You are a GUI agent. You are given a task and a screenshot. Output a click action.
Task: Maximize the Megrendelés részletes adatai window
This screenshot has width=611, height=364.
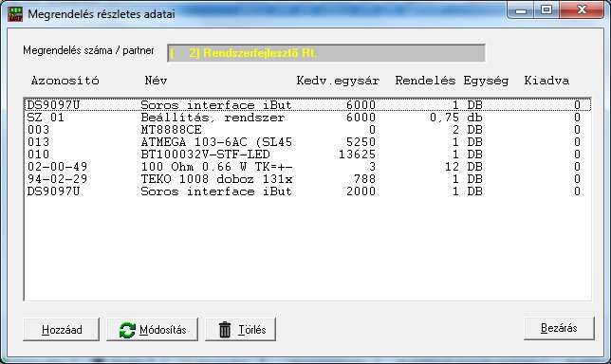pos(546,10)
